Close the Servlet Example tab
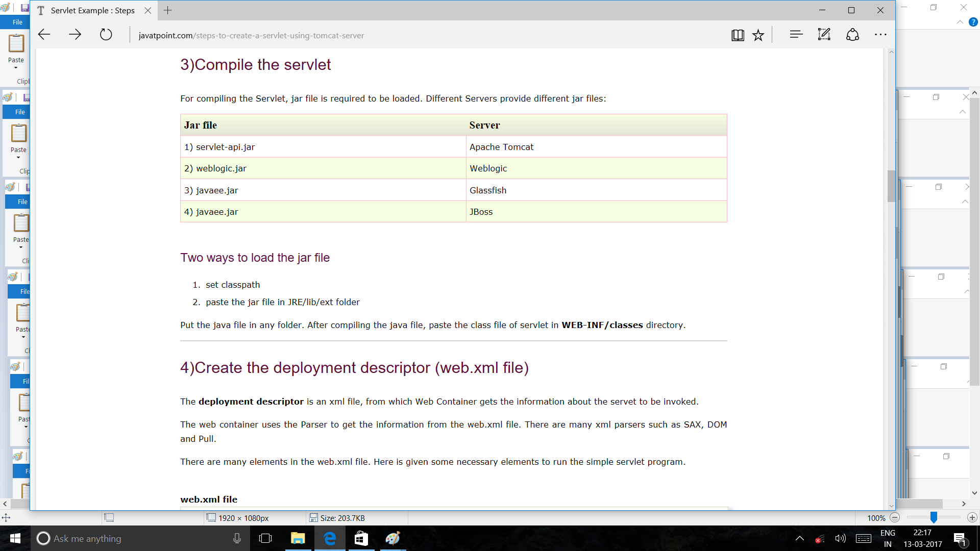 148,10
